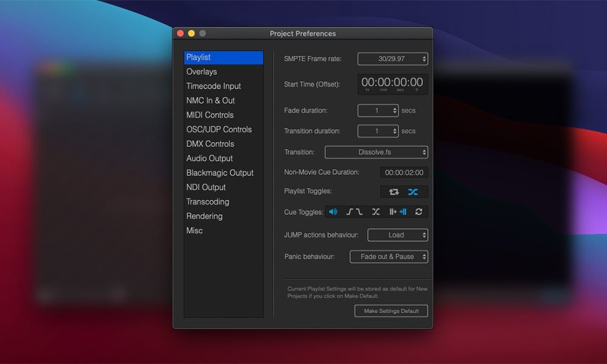Toggle cue loop refresh icon
607x364 pixels.
point(419,212)
